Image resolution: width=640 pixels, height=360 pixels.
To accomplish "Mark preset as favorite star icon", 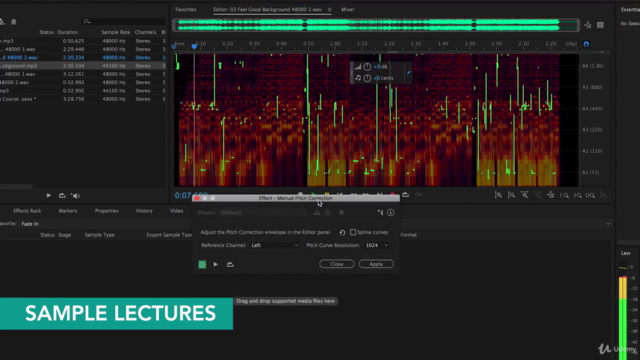I will [x=341, y=212].
